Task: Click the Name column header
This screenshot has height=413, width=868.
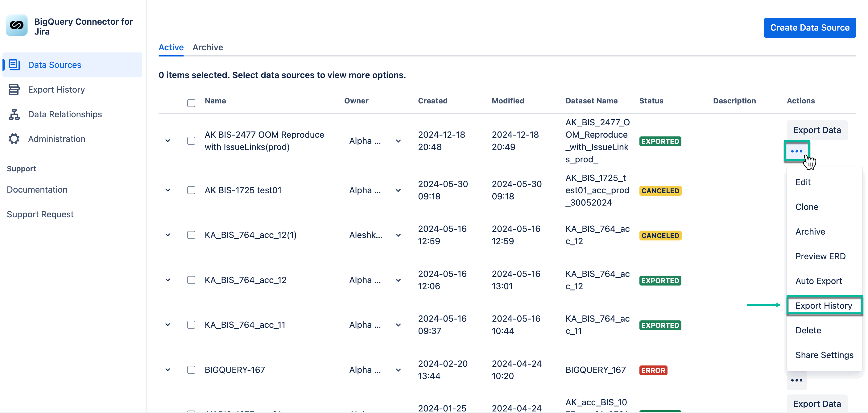Action: tap(215, 101)
